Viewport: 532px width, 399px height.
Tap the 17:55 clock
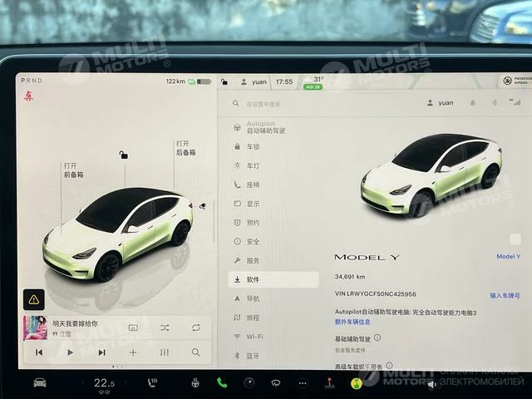pyautogui.click(x=284, y=81)
